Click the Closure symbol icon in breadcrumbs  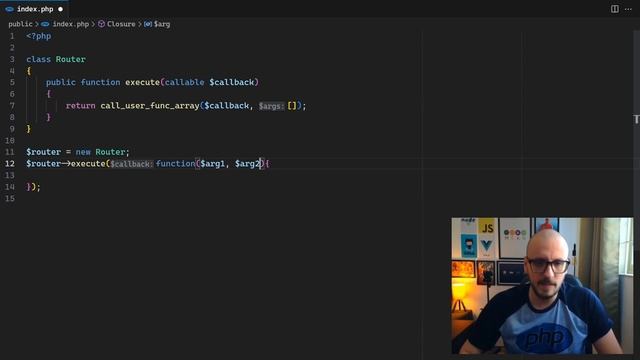tap(101, 24)
